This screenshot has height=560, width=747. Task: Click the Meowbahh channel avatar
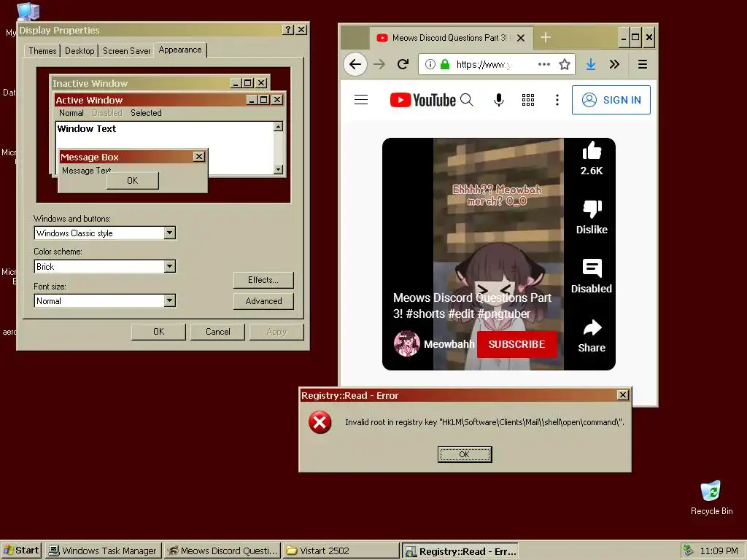coord(407,343)
